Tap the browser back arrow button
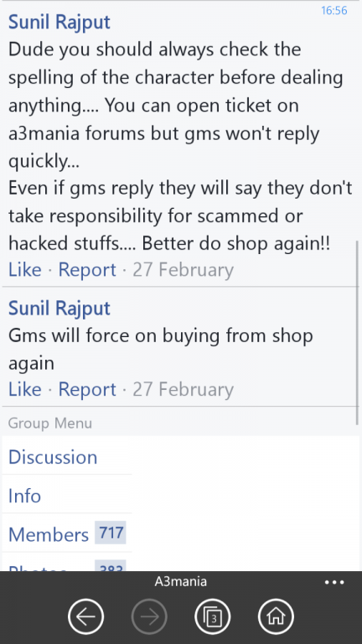 [x=85, y=616]
